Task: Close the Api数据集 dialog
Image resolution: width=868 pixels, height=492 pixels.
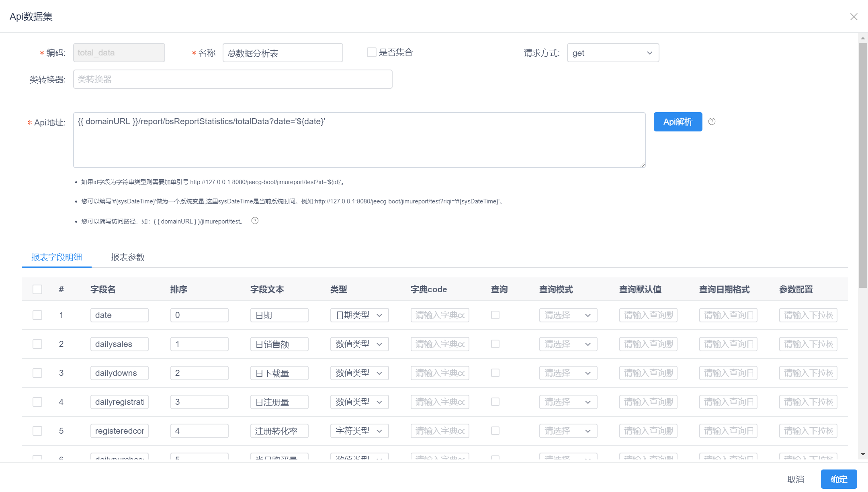Action: coord(854,16)
